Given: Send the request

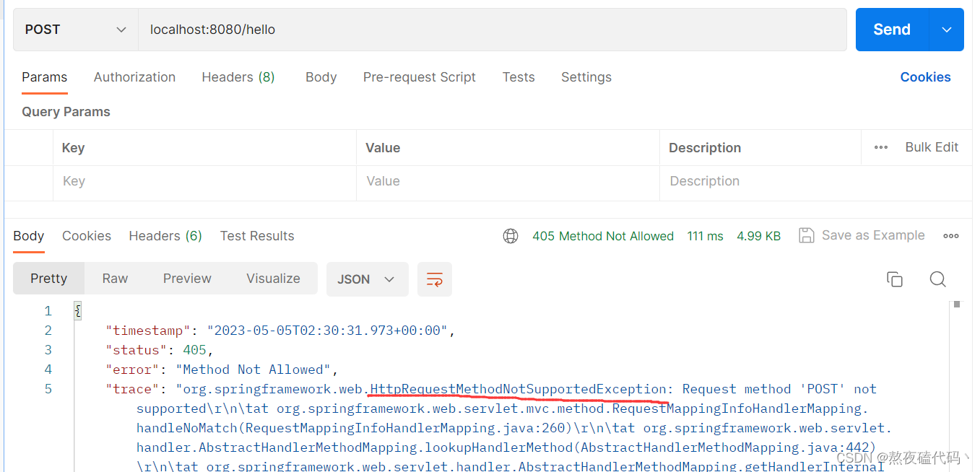Looking at the screenshot, I should [x=892, y=30].
